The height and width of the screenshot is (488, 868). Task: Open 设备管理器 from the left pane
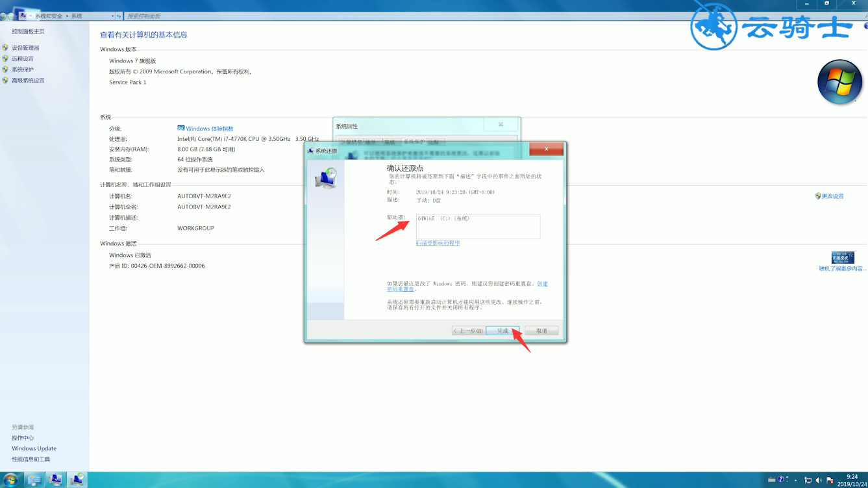point(25,47)
